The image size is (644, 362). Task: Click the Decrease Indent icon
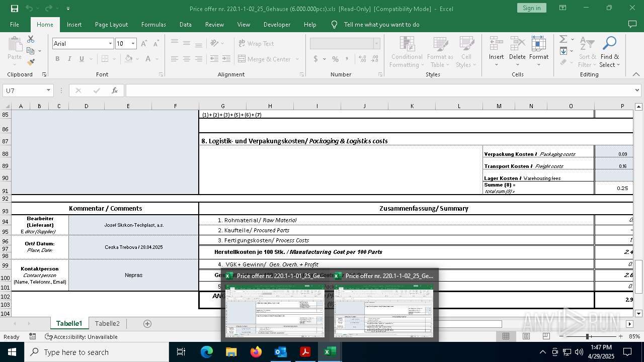[214, 59]
